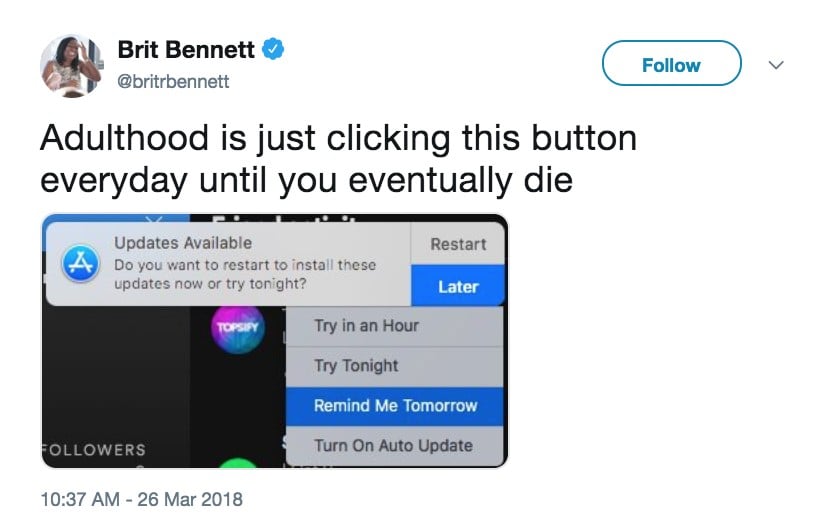Click the Topsify playlist icon

coord(238,327)
